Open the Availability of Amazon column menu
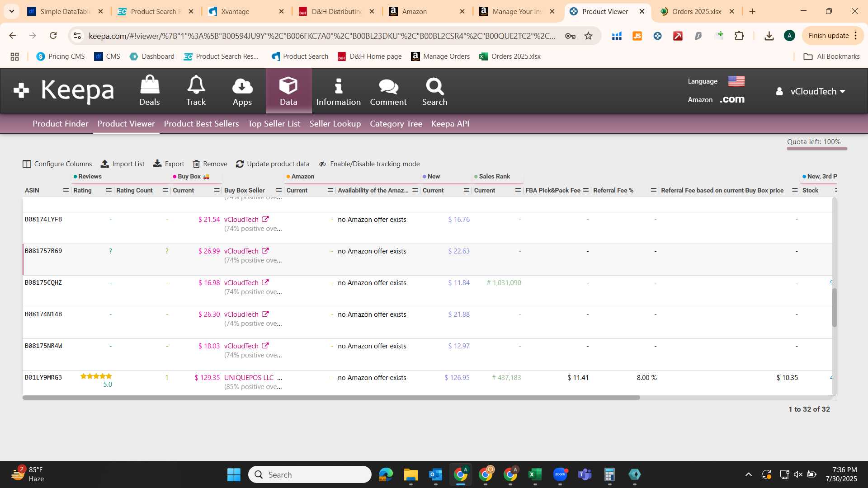The width and height of the screenshot is (868, 488). tap(415, 190)
